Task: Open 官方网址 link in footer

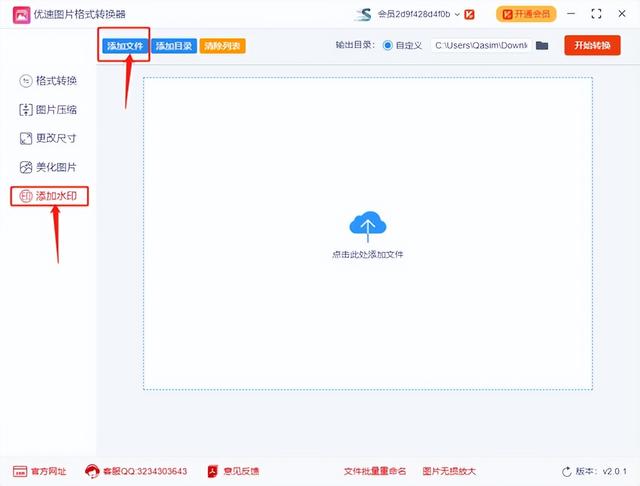Action: pyautogui.click(x=40, y=472)
